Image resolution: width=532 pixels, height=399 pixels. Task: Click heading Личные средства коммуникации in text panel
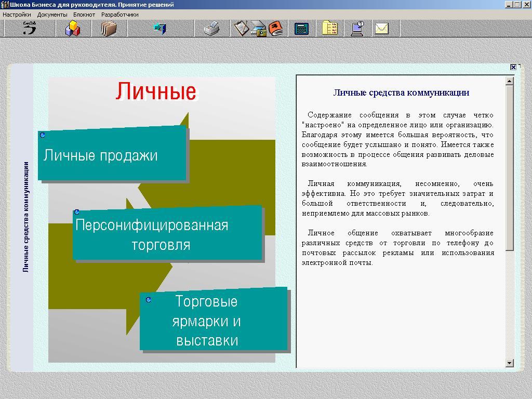point(401,92)
